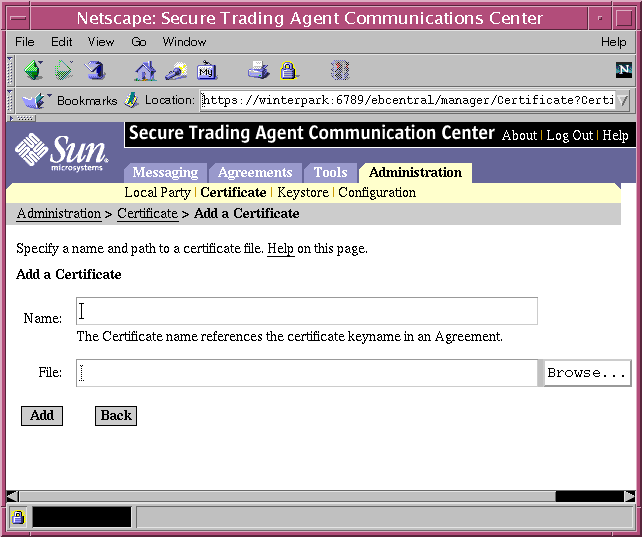This screenshot has height=537, width=642.
Task: Click the horizontal scrollbar left arrow
Action: pyautogui.click(x=13, y=496)
